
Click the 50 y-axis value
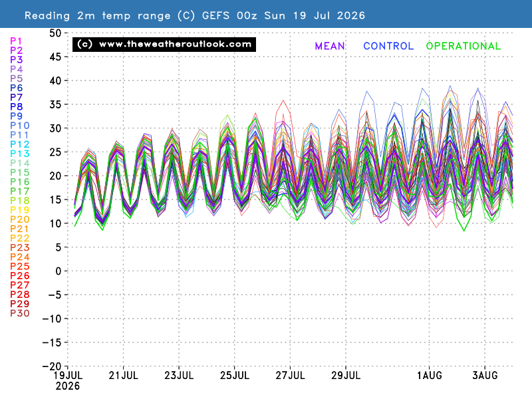tap(55, 33)
